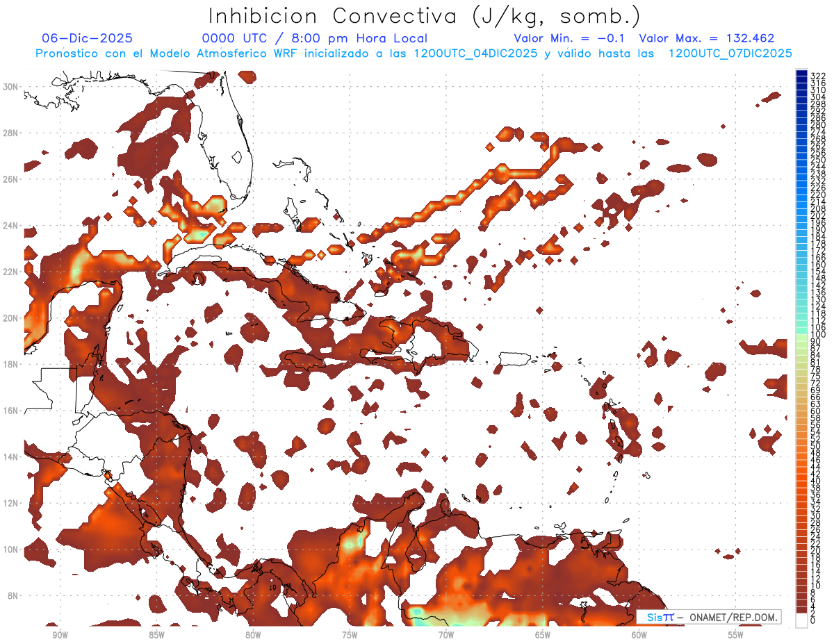Click the 60W longitude label
Viewport: 834px width, 644px height.
click(639, 635)
